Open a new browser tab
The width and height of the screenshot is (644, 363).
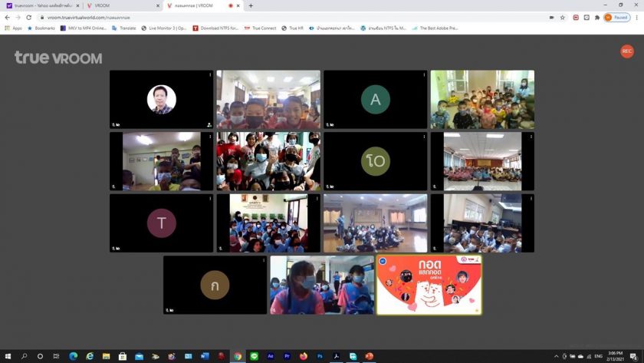pos(251,5)
